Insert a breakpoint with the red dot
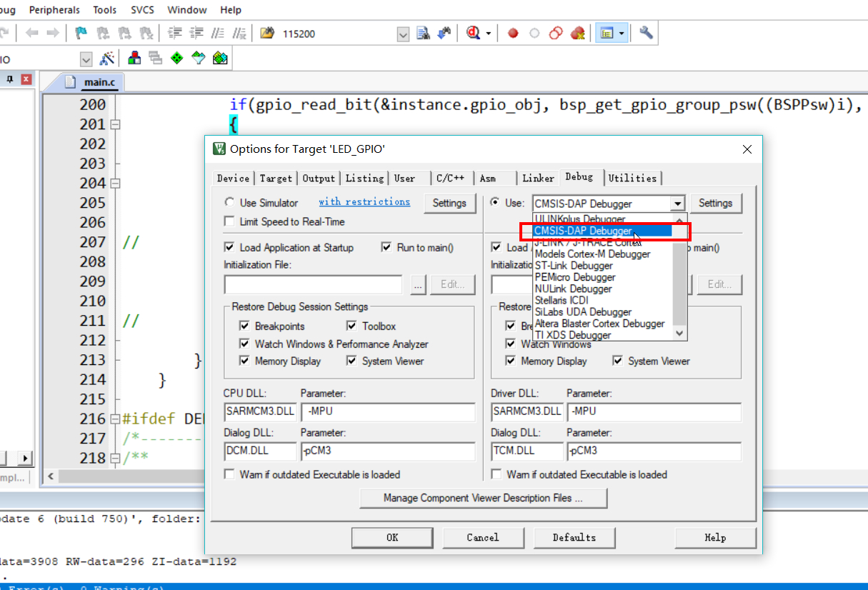This screenshot has height=590, width=868. point(513,34)
